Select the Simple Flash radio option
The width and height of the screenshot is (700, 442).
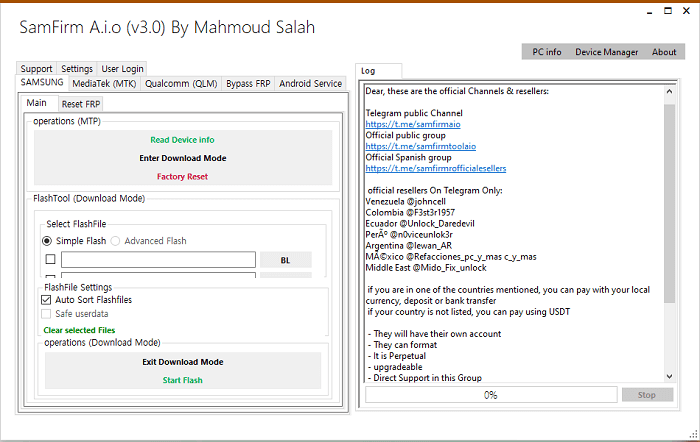coord(46,241)
